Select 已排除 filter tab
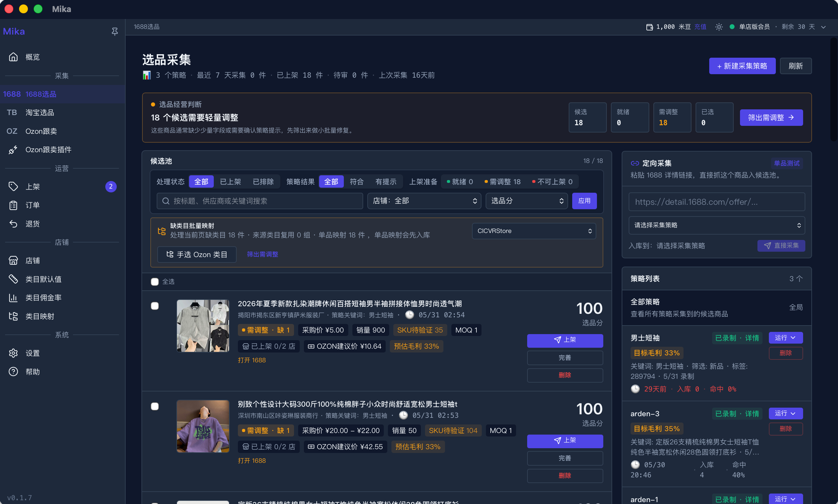This screenshot has width=838, height=504. (263, 182)
